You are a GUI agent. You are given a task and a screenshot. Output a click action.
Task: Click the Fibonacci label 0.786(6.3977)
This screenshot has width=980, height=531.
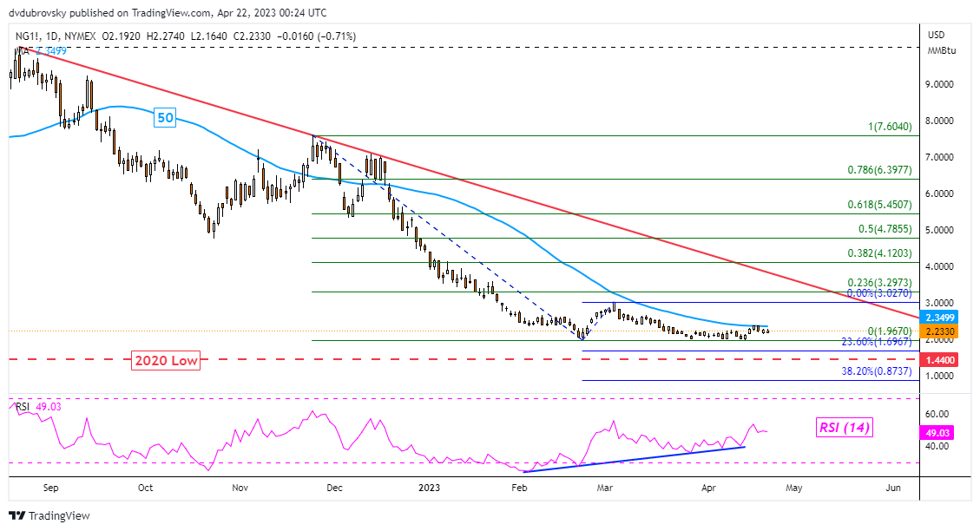879,170
